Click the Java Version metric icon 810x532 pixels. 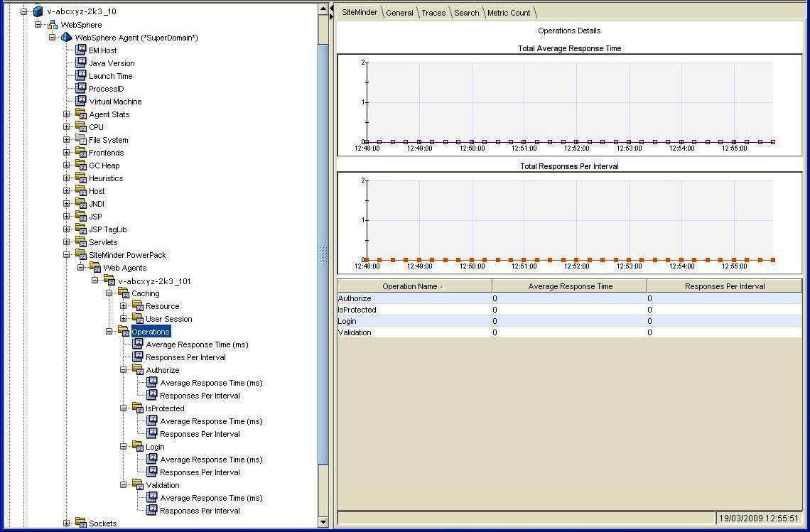click(81, 63)
